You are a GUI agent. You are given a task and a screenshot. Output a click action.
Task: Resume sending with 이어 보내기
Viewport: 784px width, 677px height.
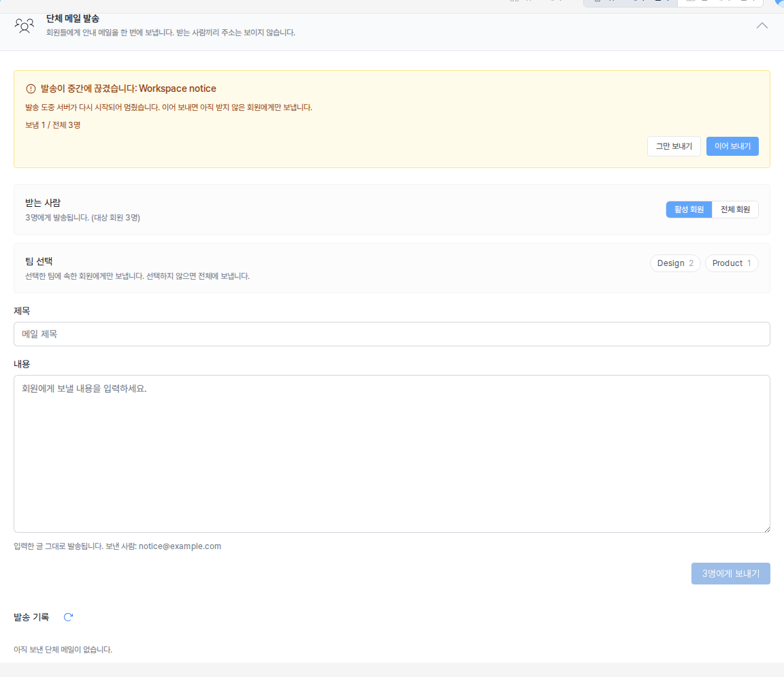pyautogui.click(x=732, y=146)
